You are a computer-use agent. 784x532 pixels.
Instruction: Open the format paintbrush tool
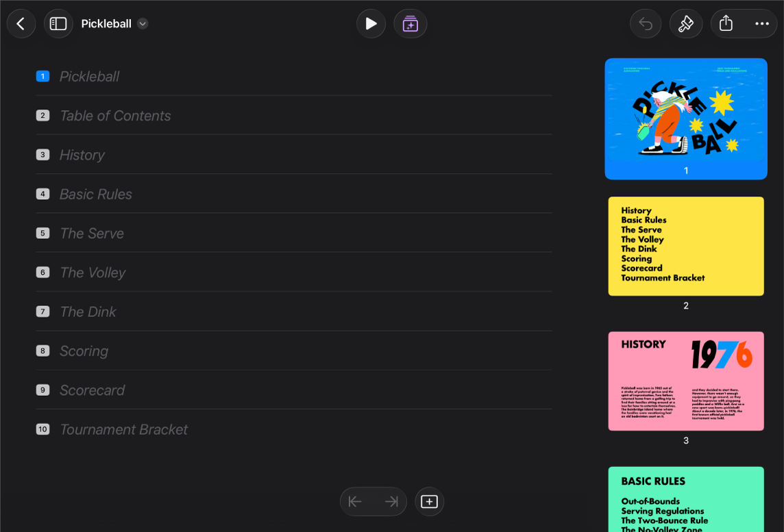(685, 23)
